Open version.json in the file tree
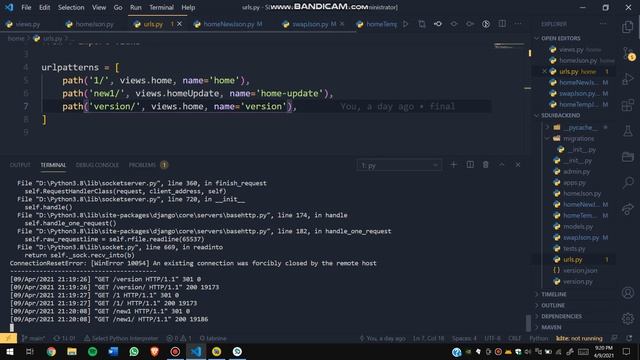This screenshot has width=640, height=360. pyautogui.click(x=580, y=271)
